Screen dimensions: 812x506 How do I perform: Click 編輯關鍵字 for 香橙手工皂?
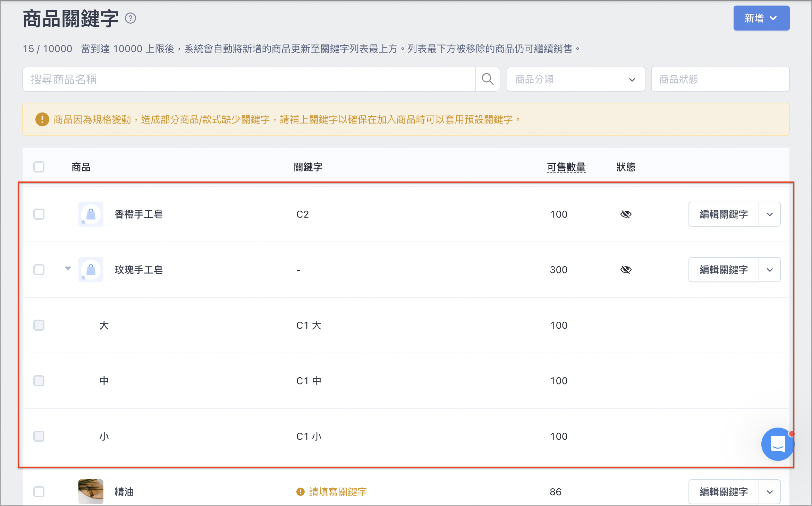coord(724,214)
